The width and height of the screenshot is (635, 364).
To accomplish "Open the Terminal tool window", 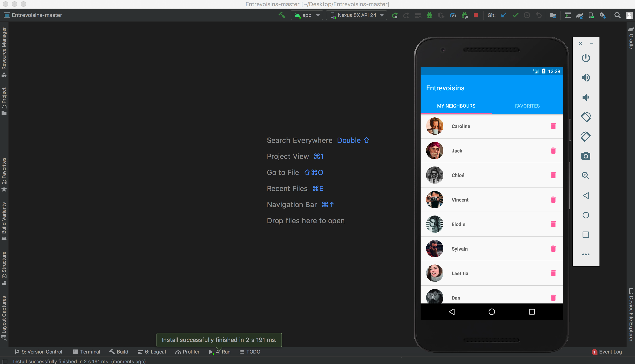I will pyautogui.click(x=86, y=352).
